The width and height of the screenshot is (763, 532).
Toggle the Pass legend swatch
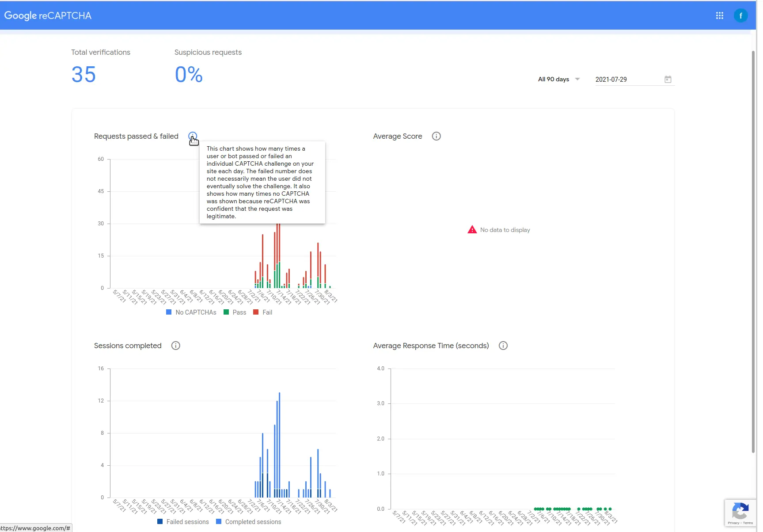tap(226, 312)
